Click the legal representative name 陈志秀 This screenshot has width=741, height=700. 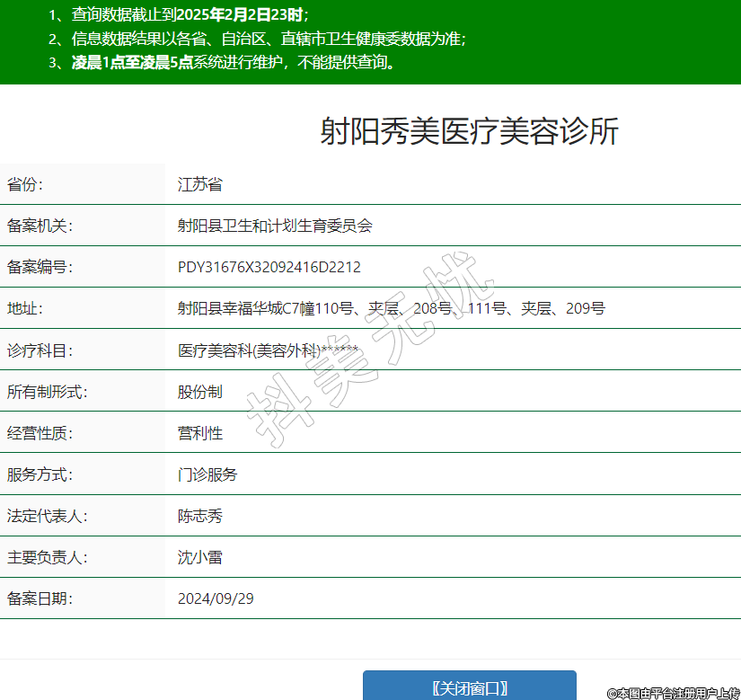point(199,516)
